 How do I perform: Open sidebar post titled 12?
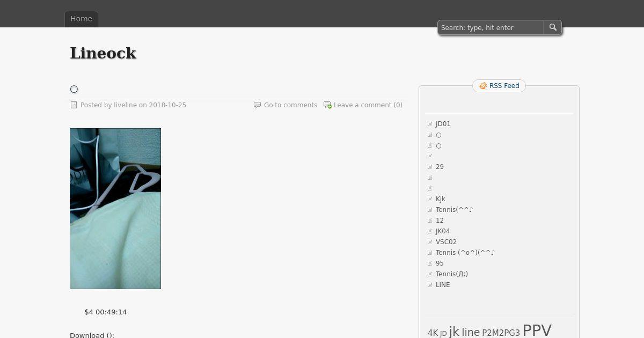pyautogui.click(x=440, y=221)
